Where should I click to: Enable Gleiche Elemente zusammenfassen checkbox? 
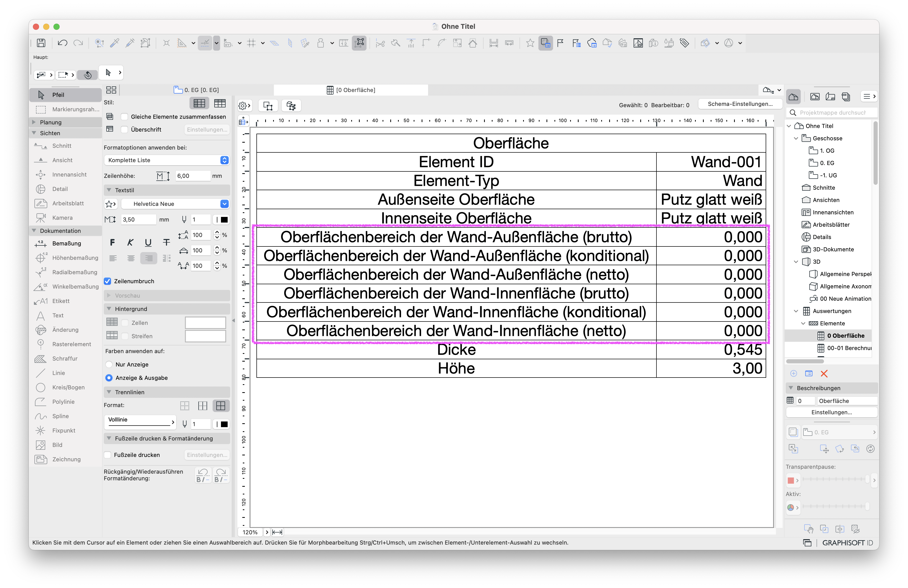pos(124,117)
